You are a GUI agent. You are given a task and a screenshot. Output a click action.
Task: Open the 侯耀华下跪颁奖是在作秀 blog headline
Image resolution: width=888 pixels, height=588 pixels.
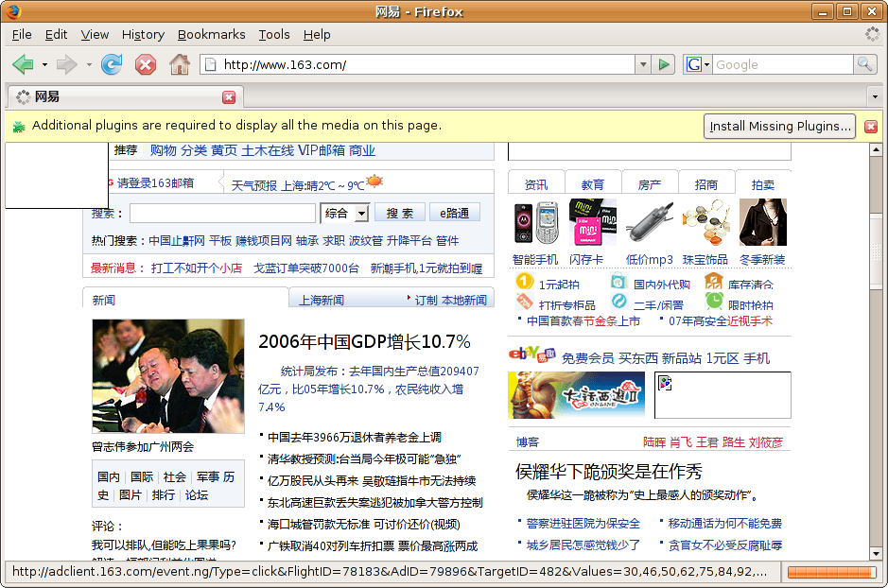coord(608,471)
